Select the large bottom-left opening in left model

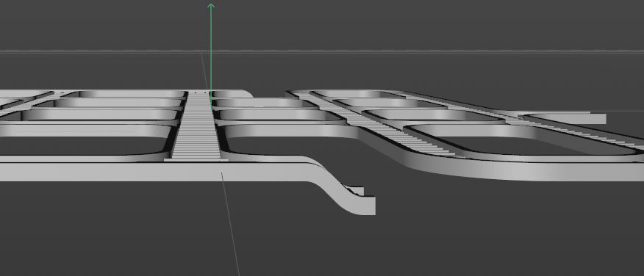82,145
